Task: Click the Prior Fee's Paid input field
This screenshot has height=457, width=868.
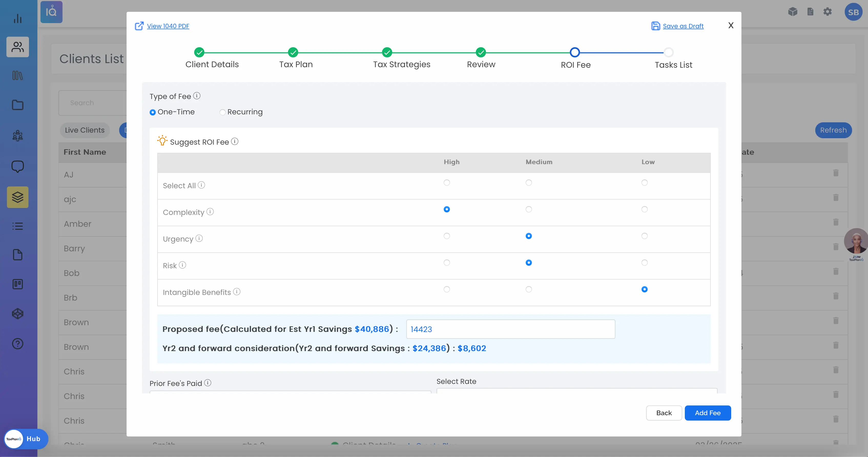Action: click(x=290, y=392)
